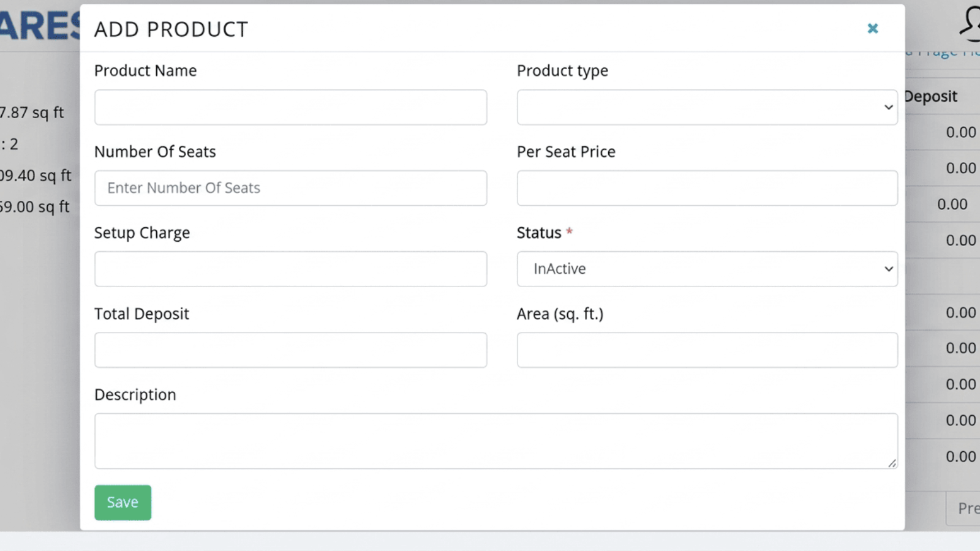Click the Deposit column header behind dialog
This screenshot has height=551, width=980.
(x=930, y=96)
